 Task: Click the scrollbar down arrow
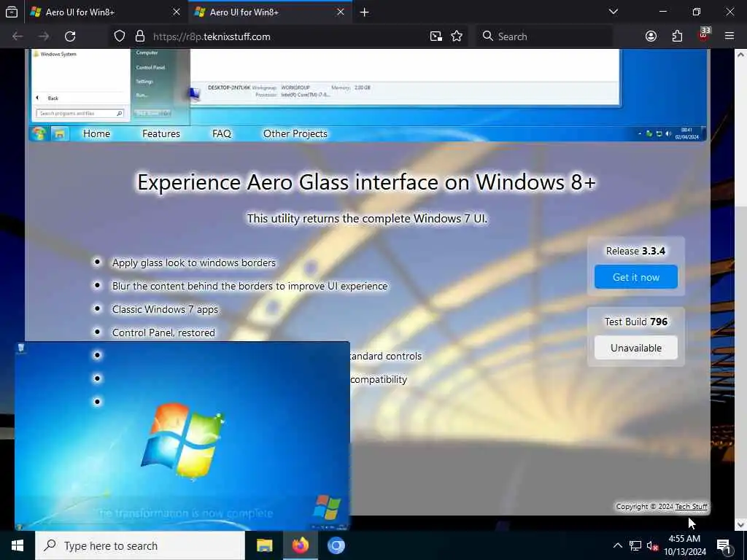(740, 525)
